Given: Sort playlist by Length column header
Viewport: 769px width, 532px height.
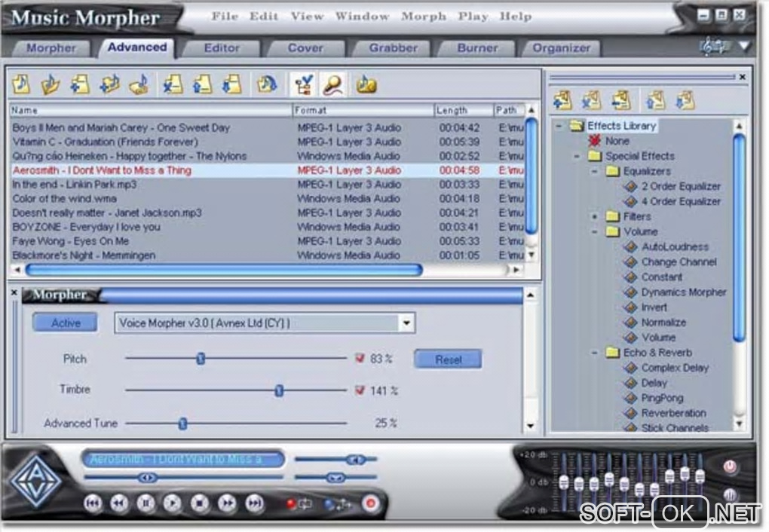Looking at the screenshot, I should click(x=464, y=110).
